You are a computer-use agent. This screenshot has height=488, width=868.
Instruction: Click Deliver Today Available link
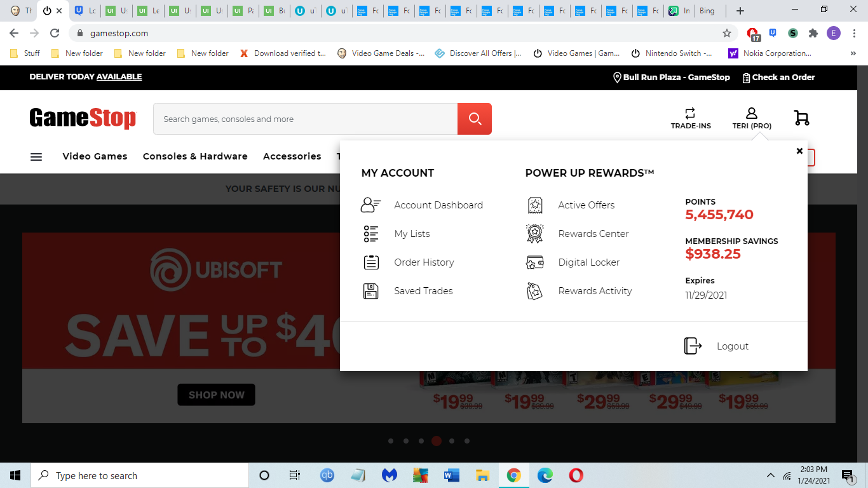pyautogui.click(x=86, y=77)
